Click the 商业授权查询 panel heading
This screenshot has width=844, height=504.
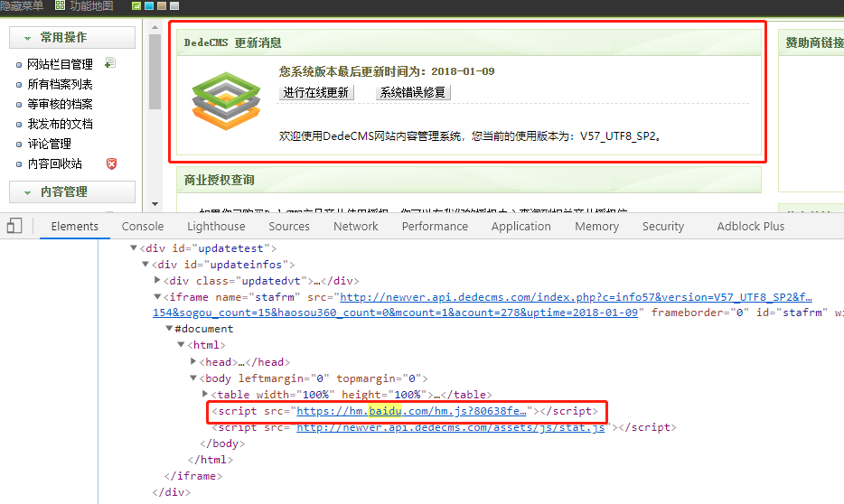click(x=219, y=180)
